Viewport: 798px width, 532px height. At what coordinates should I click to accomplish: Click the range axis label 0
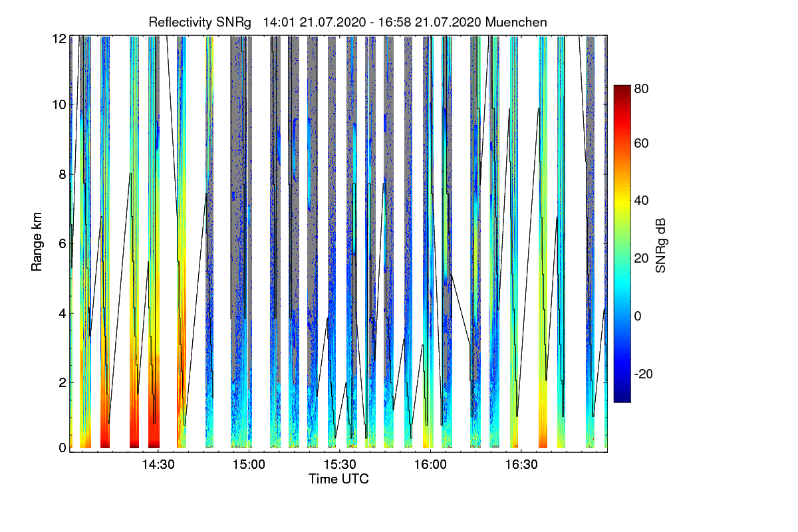click(62, 448)
